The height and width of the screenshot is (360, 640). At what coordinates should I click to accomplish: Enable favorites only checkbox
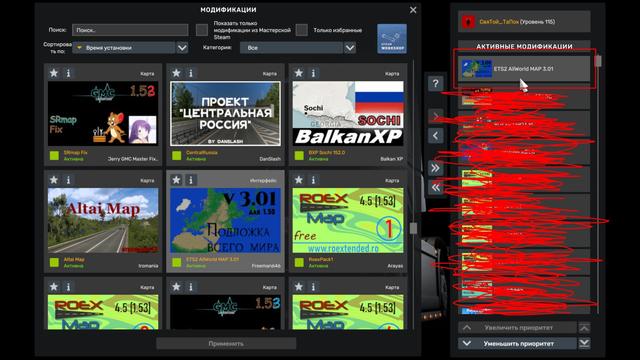(302, 30)
